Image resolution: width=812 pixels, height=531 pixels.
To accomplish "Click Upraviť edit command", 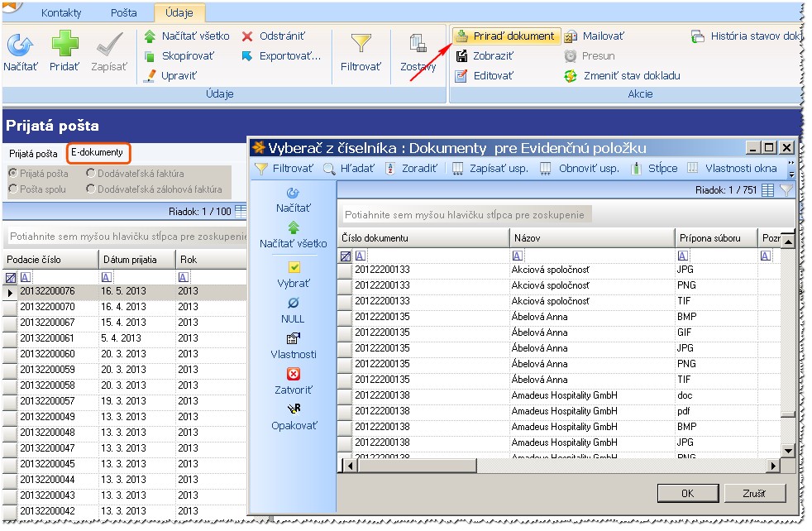I will pyautogui.click(x=170, y=75).
